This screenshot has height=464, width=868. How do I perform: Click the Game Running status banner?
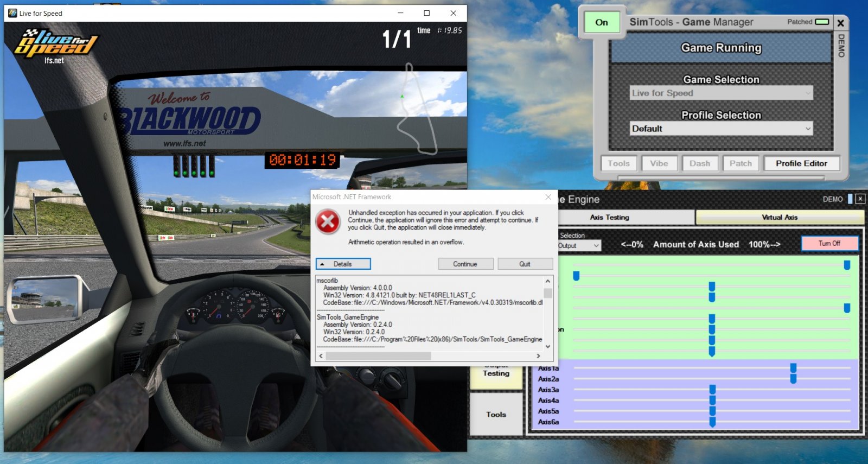pyautogui.click(x=721, y=48)
